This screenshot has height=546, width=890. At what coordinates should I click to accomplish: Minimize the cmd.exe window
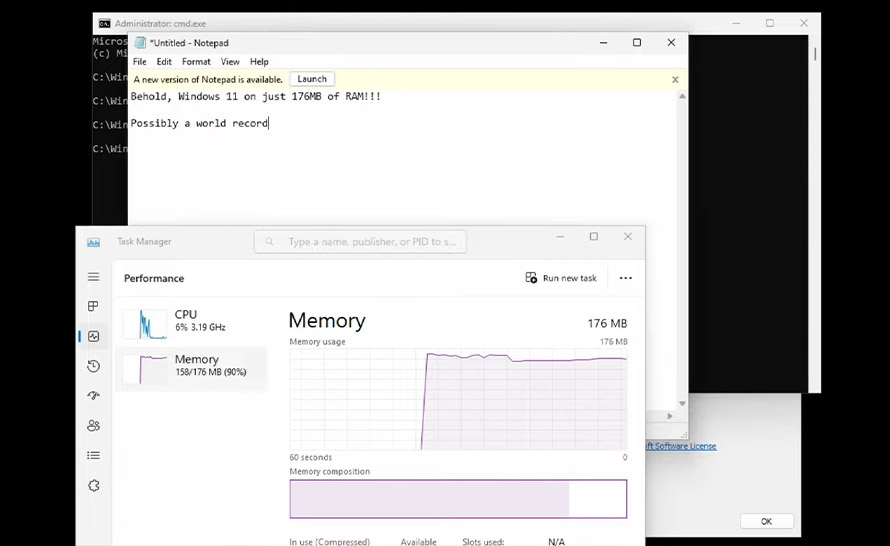tap(736, 23)
